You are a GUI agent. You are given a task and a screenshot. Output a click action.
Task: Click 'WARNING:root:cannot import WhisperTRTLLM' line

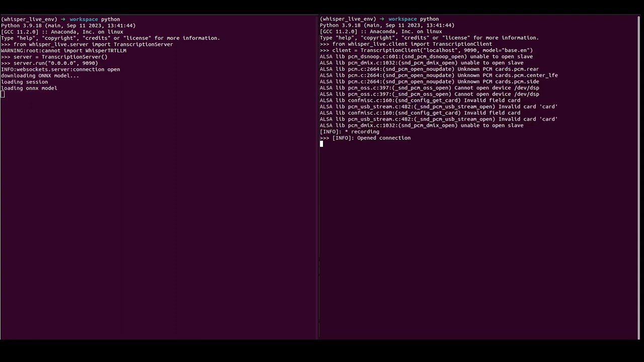(63, 50)
